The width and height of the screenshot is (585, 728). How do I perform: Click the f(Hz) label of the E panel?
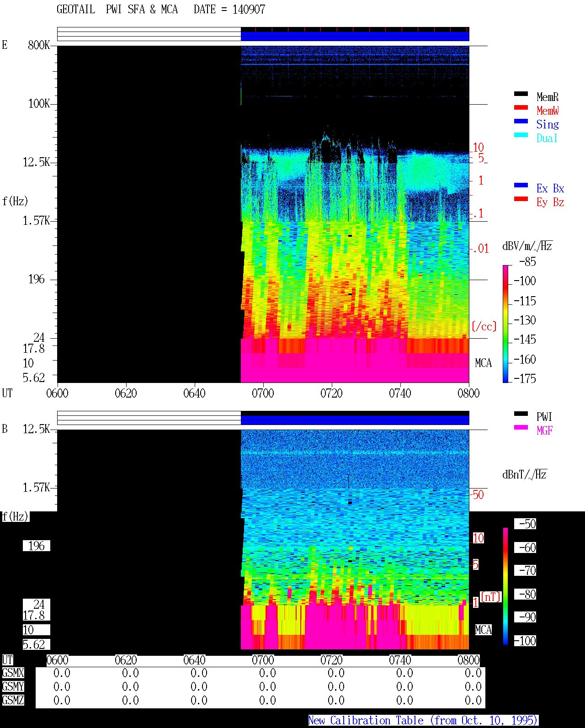(15, 201)
